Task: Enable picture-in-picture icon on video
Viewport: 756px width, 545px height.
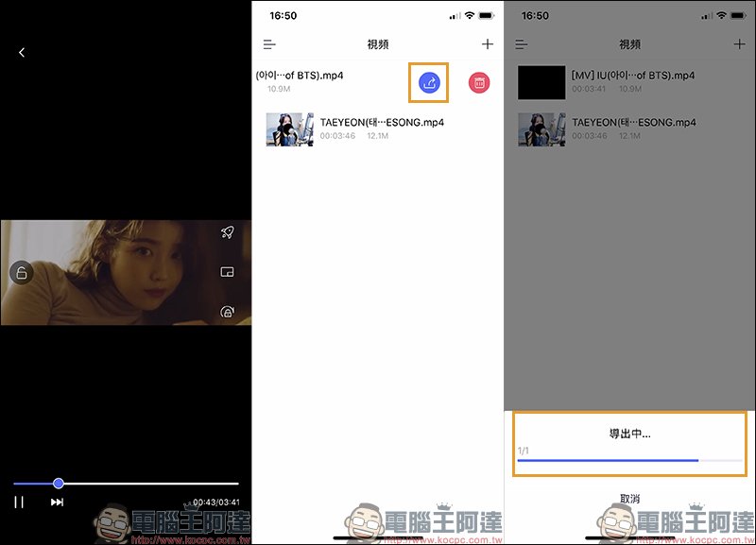Action: (x=227, y=272)
